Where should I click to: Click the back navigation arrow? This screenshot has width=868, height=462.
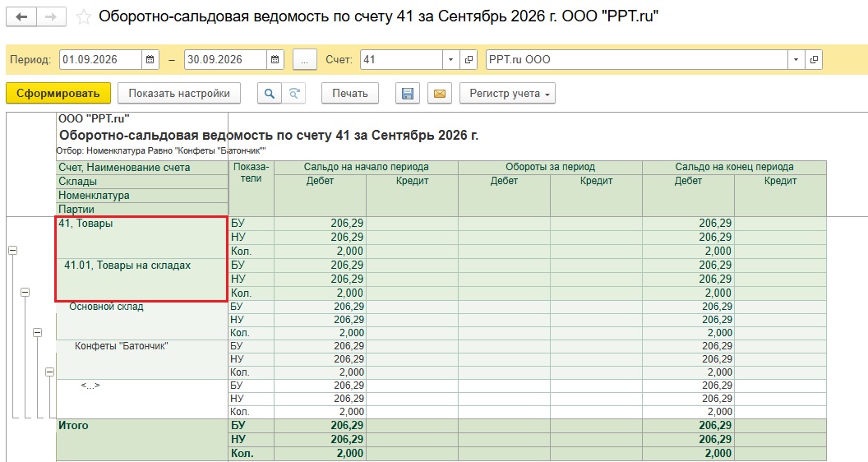click(21, 16)
